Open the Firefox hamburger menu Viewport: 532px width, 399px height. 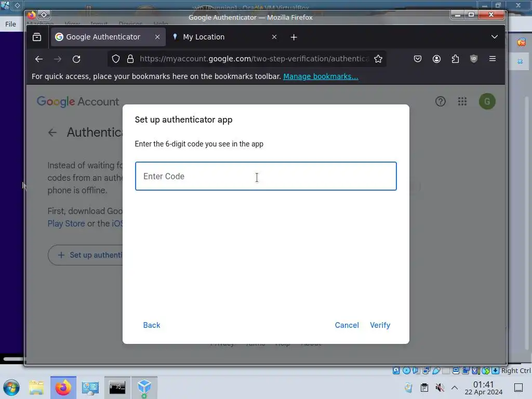click(493, 59)
